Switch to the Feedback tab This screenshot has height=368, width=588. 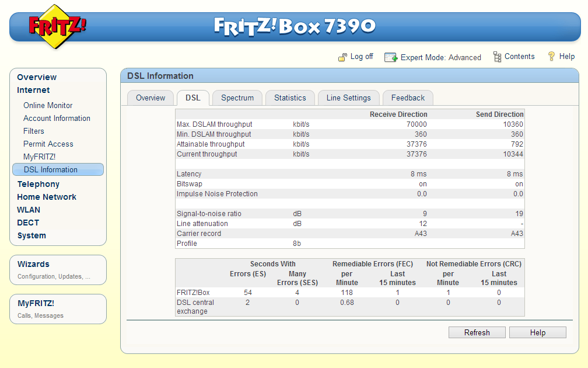[408, 98]
